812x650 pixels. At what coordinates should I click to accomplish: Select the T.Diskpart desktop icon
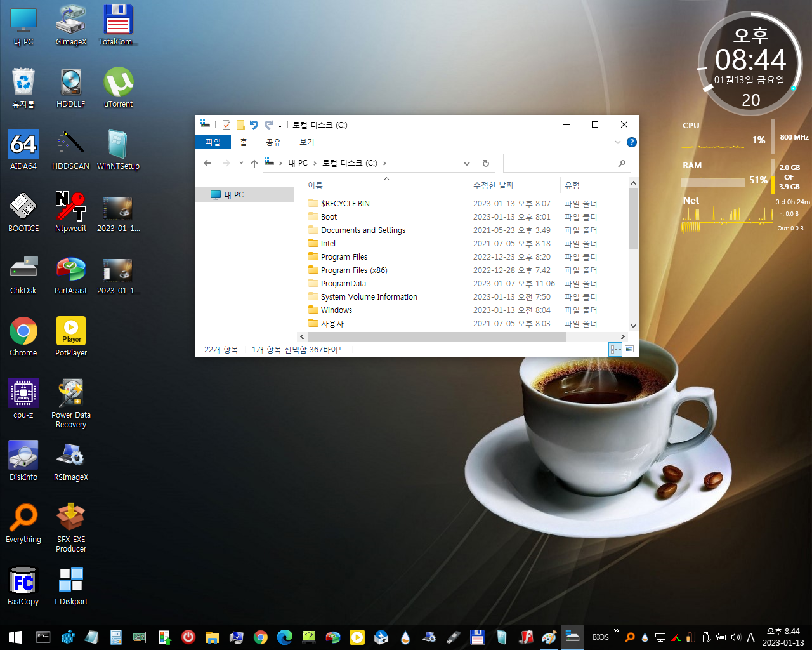(x=71, y=585)
